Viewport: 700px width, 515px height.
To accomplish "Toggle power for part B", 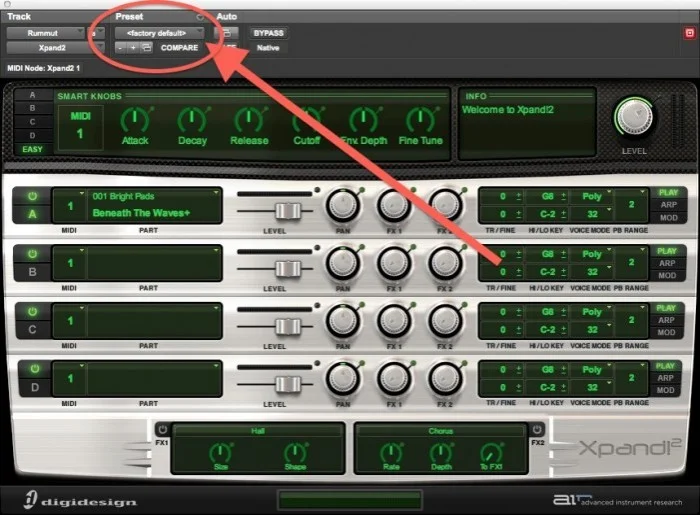I will [32, 254].
